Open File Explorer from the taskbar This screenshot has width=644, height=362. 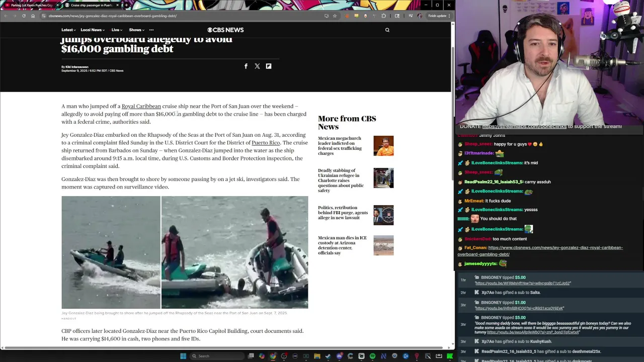tap(317, 356)
